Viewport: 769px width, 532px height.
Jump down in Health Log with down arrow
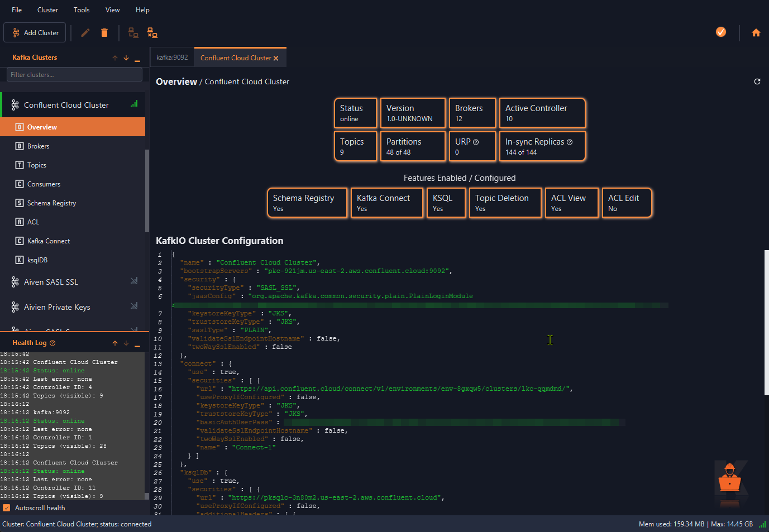point(126,343)
